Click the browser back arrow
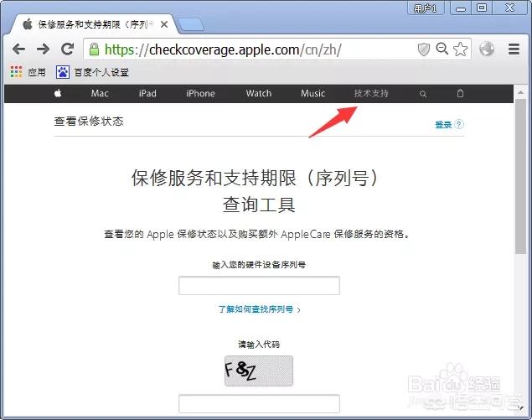This screenshot has width=532, height=420. coord(18,49)
